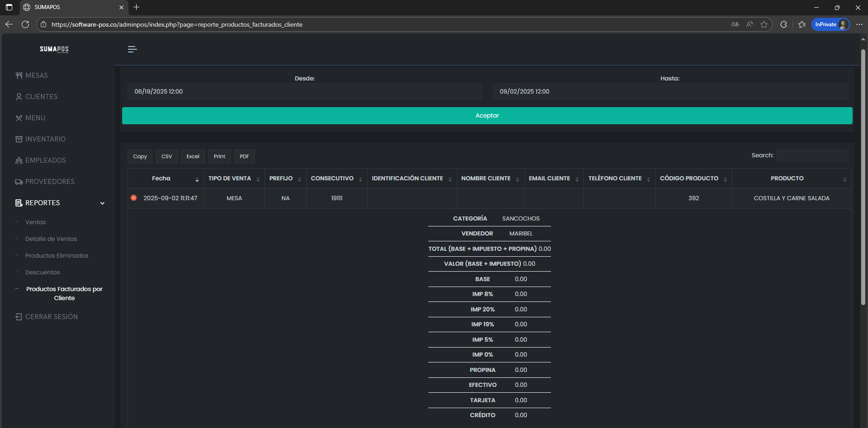This screenshot has height=428, width=868.
Task: Open the MESAS section
Action: (x=36, y=75)
